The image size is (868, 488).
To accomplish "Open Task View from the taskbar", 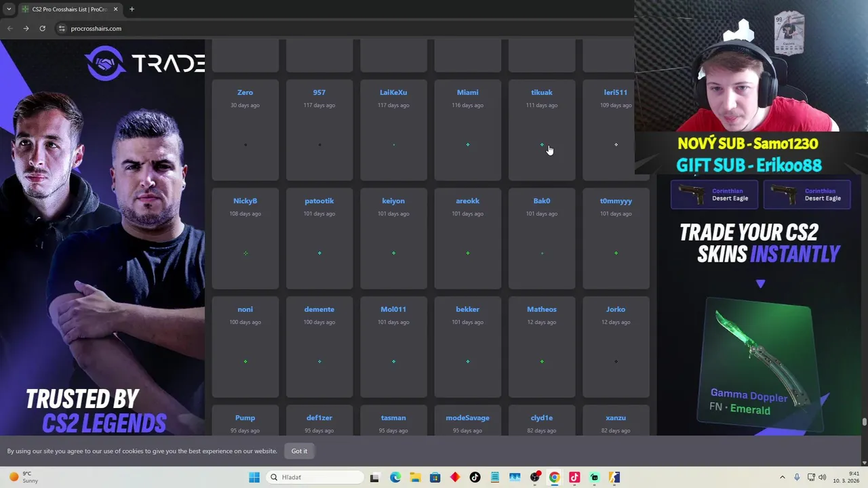I will pyautogui.click(x=374, y=477).
